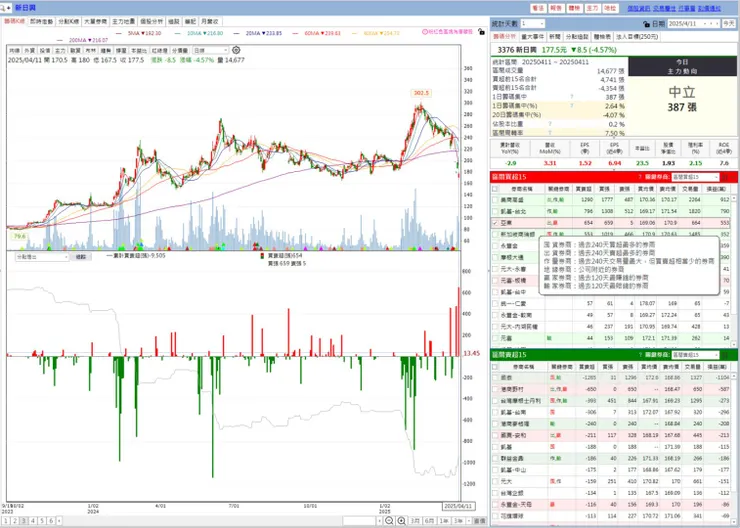This screenshot has height=528, width=740.
Task: Tick the checkbox for 港商野村 in sell list
Action: click(495, 389)
